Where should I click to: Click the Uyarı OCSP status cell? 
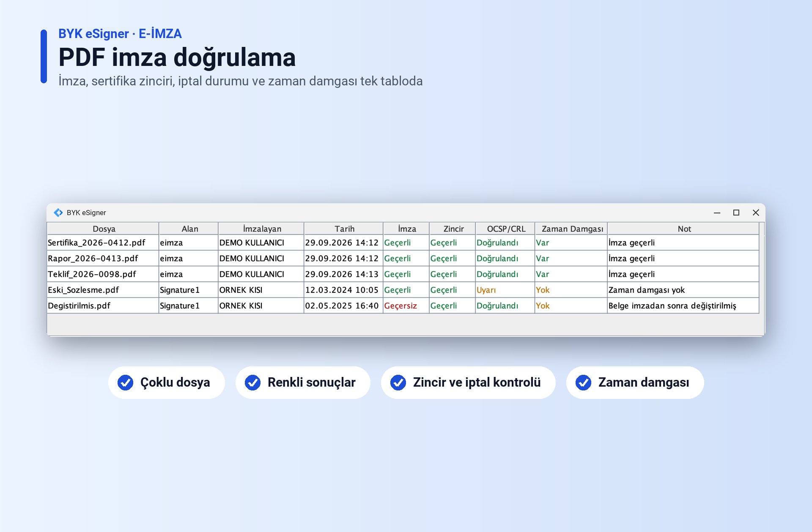(x=505, y=290)
